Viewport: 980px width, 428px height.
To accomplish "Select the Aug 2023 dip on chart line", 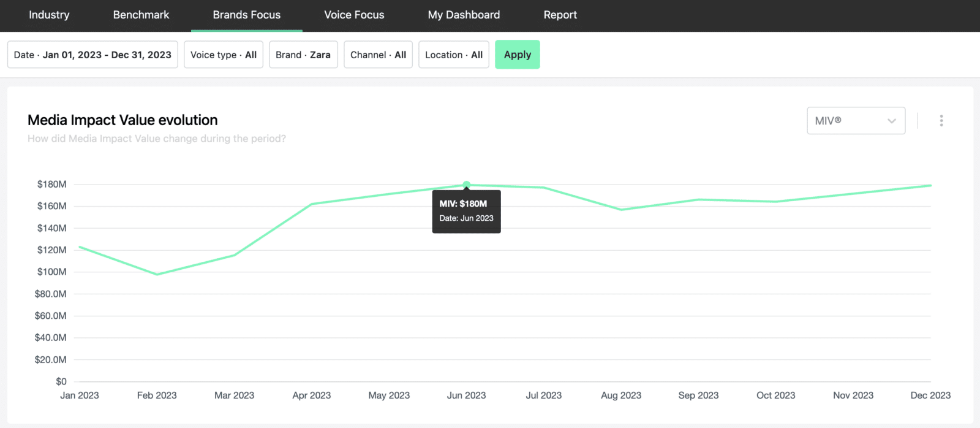I will [x=621, y=210].
